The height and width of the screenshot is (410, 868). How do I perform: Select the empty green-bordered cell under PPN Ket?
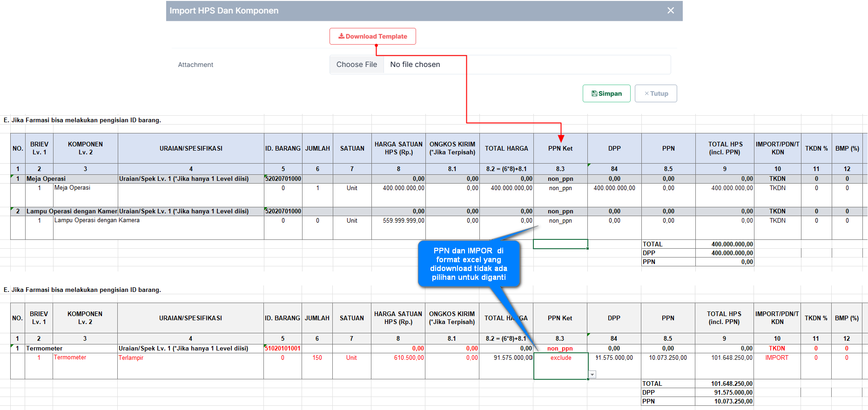click(560, 244)
